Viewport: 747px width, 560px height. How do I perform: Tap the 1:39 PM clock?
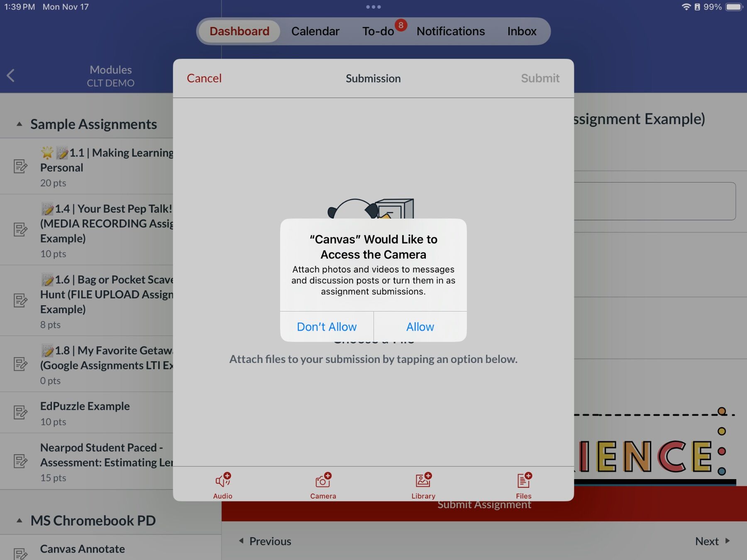[20, 7]
